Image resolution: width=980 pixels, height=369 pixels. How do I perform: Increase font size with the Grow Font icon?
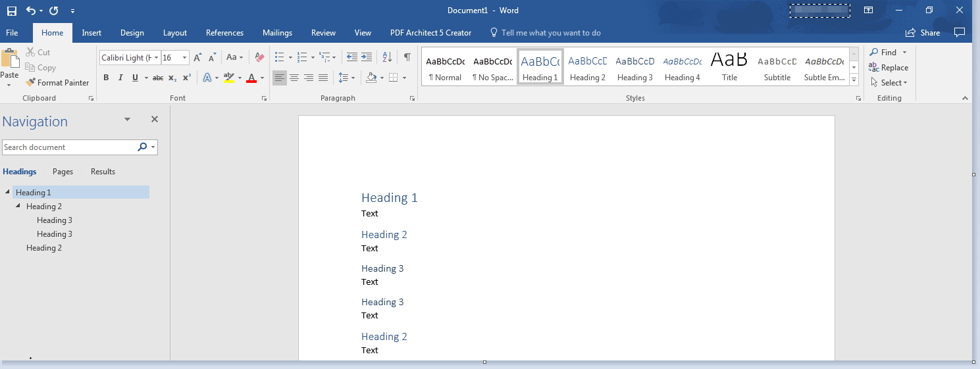pos(198,58)
